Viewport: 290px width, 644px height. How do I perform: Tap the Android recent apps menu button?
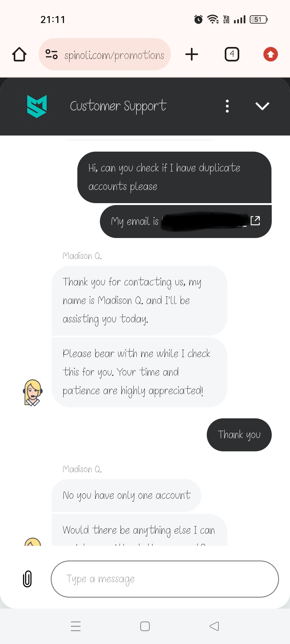point(76,626)
